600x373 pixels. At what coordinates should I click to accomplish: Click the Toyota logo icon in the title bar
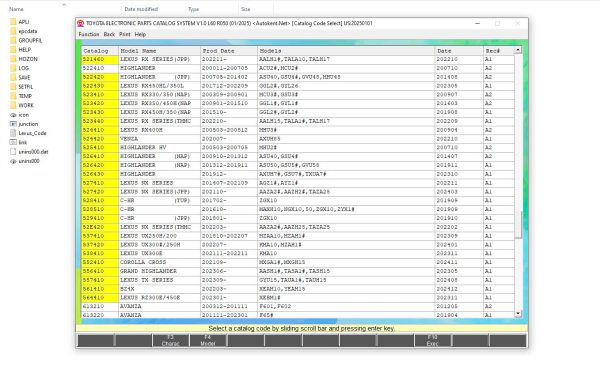point(80,23)
